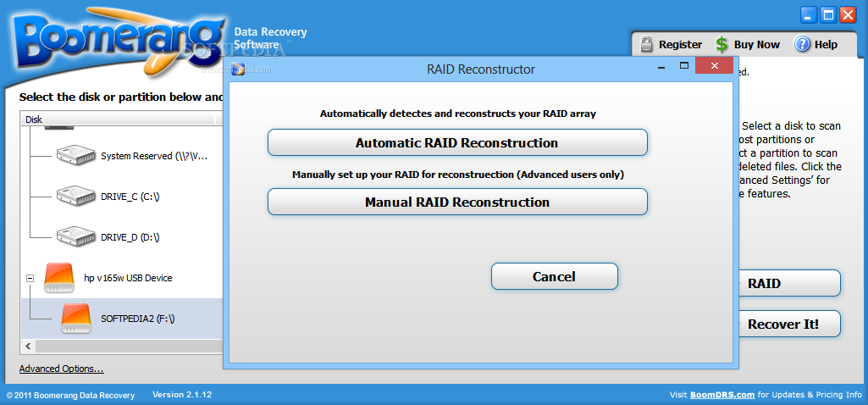Click the disk list left scroll arrow

click(27, 346)
